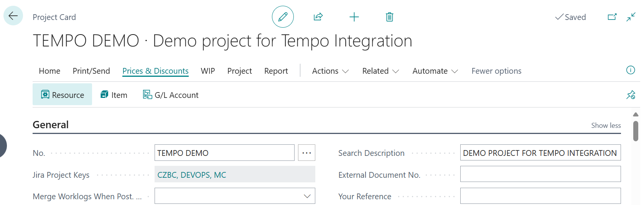Click the pin action bar icon
The height and width of the screenshot is (205, 644).
click(x=630, y=95)
